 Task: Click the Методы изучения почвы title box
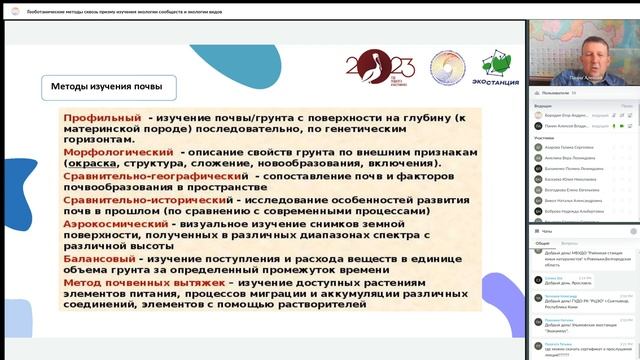click(109, 87)
